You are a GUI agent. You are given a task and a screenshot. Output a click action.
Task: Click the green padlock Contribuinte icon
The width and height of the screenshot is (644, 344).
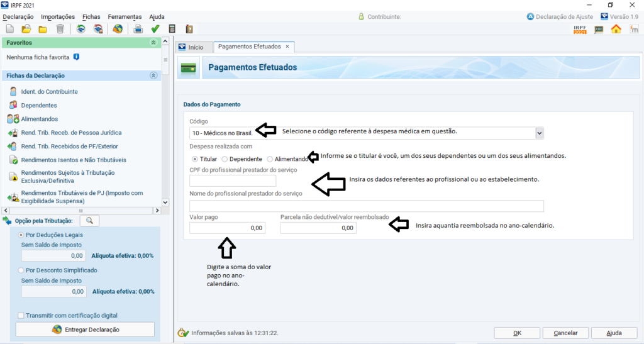coord(361,17)
